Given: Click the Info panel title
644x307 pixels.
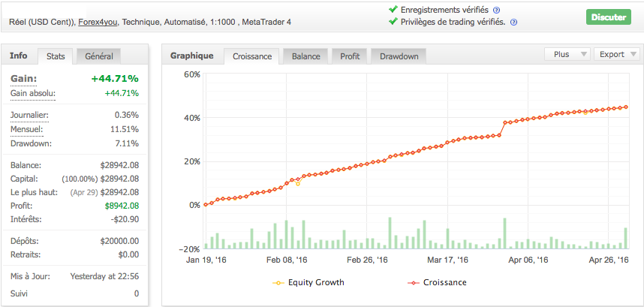Looking at the screenshot, I should coord(19,56).
